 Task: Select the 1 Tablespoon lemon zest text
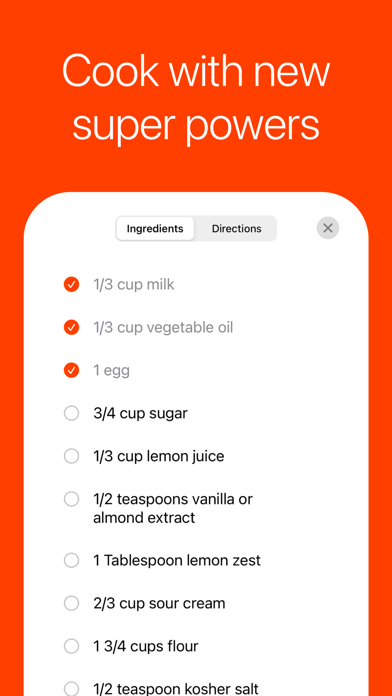(x=177, y=560)
